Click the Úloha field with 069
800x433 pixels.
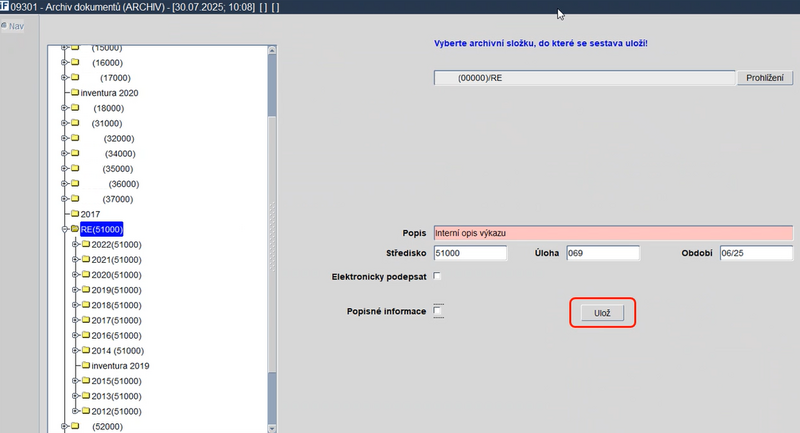tap(603, 253)
